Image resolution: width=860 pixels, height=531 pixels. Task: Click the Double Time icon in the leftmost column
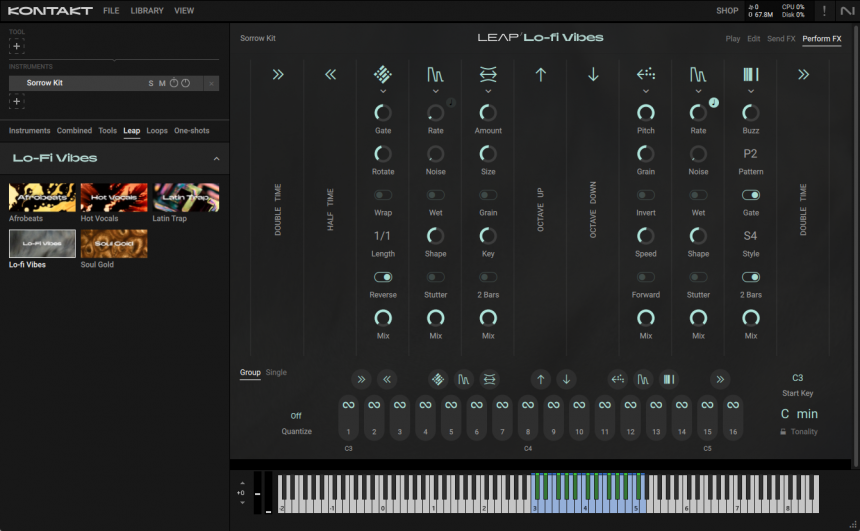278,75
